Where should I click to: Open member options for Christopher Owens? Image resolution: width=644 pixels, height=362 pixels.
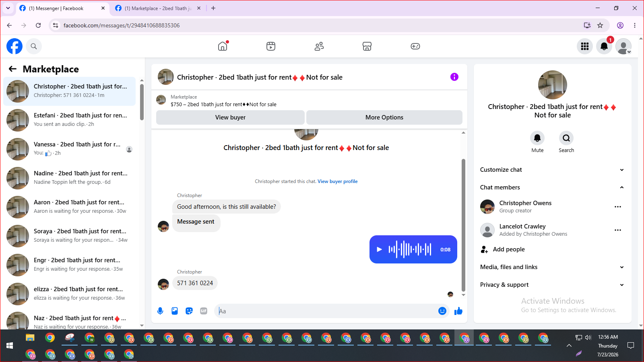(x=618, y=207)
